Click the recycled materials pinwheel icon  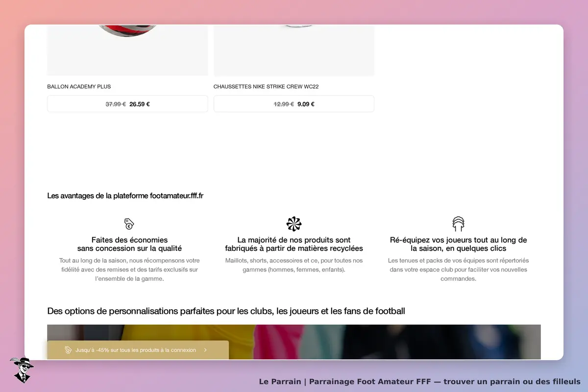(294, 224)
